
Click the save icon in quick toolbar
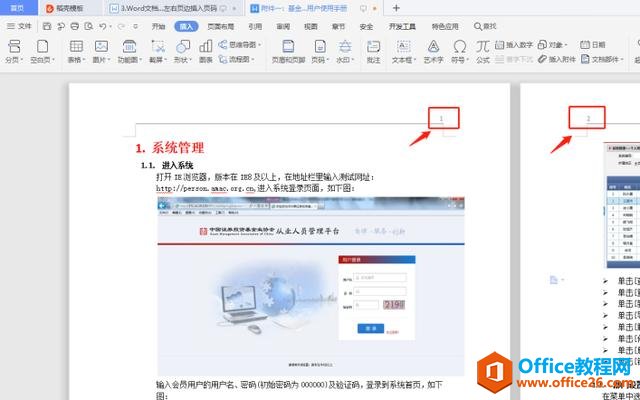[47, 26]
